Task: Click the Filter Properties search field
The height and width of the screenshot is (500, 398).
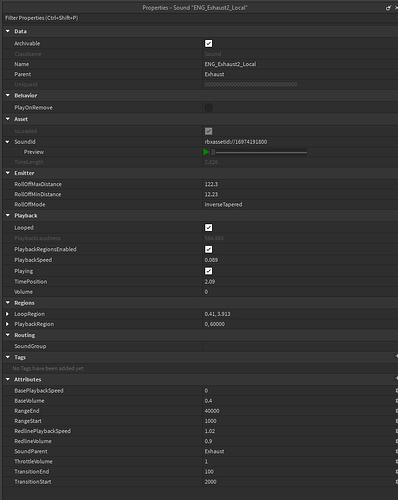Action: coord(200,18)
